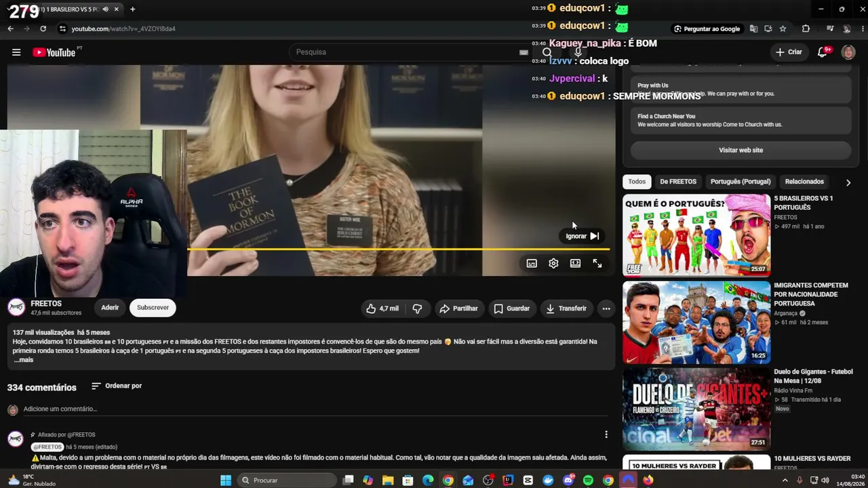Open the 5 BRASILEIROS VS 1 PORTUGUÊS thumbnail
868x488 pixels.
(696, 235)
